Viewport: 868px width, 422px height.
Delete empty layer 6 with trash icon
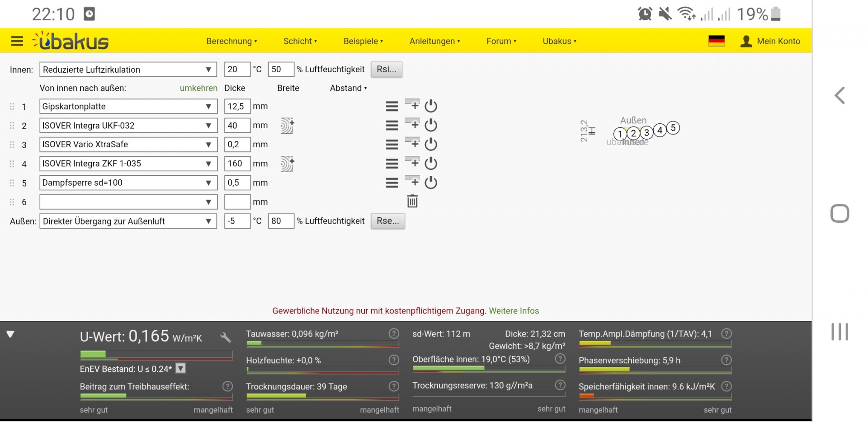click(412, 202)
